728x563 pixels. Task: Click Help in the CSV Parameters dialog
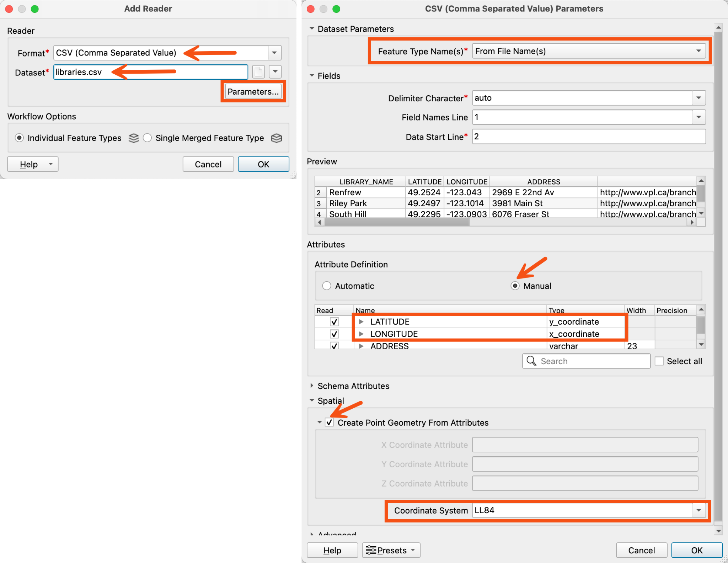click(332, 550)
